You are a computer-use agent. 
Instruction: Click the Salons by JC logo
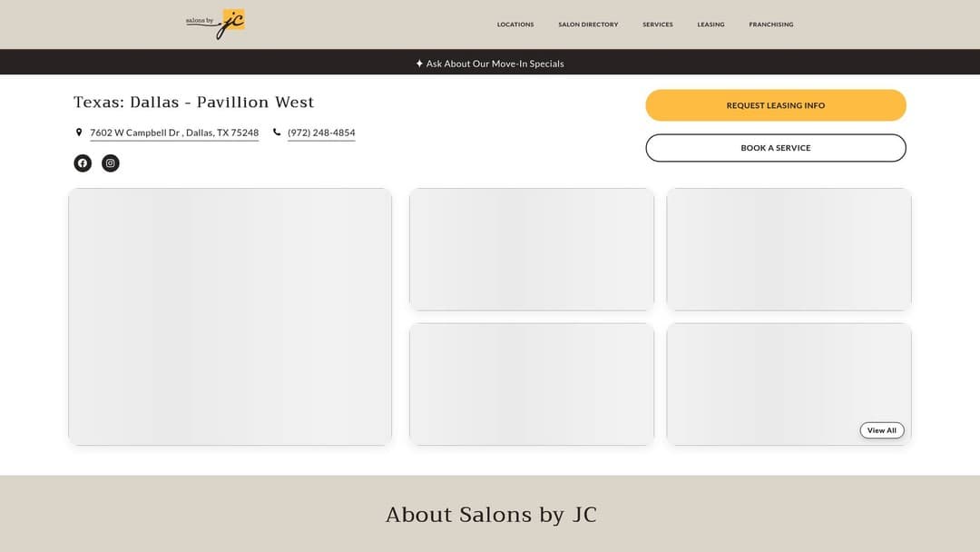click(x=215, y=25)
